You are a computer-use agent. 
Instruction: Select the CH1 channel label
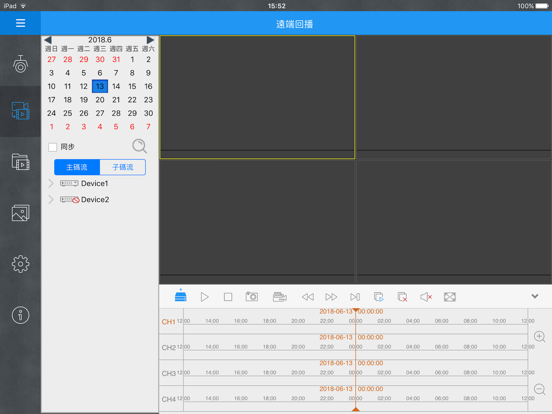click(x=169, y=322)
